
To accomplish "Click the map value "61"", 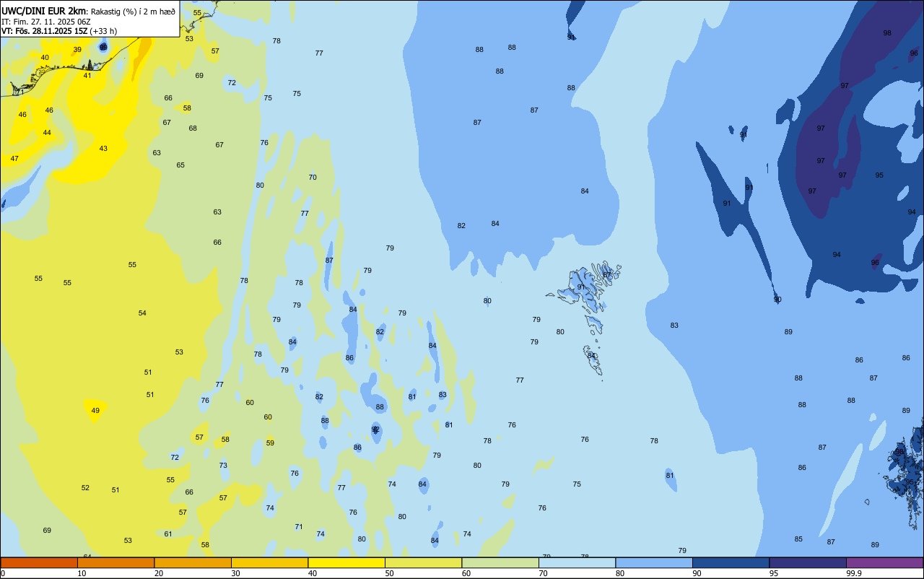I will [x=168, y=534].
